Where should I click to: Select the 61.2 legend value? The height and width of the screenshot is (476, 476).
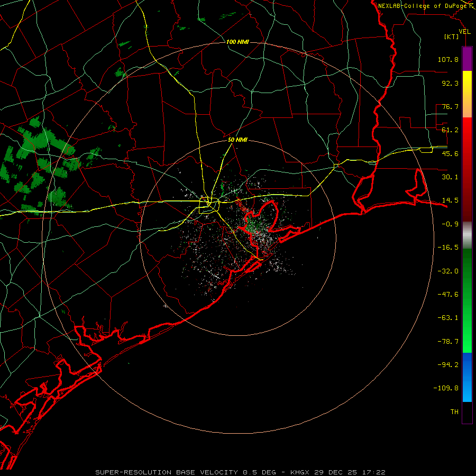tap(450, 130)
